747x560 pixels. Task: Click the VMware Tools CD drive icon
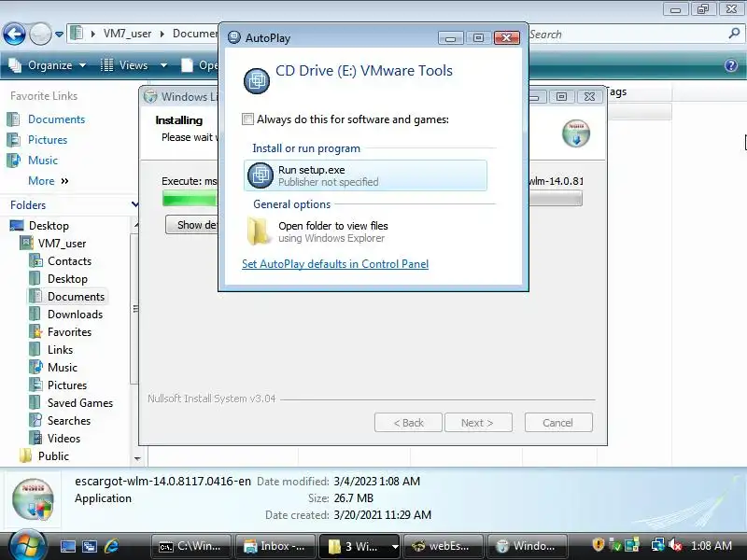point(257,80)
